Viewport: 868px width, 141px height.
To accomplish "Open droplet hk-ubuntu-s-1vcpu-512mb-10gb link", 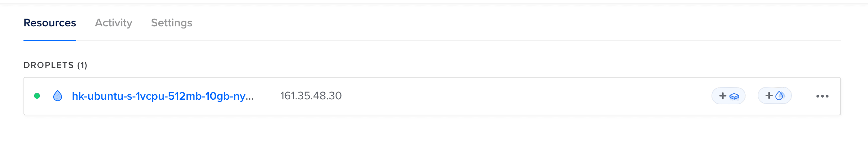I will coord(163,96).
